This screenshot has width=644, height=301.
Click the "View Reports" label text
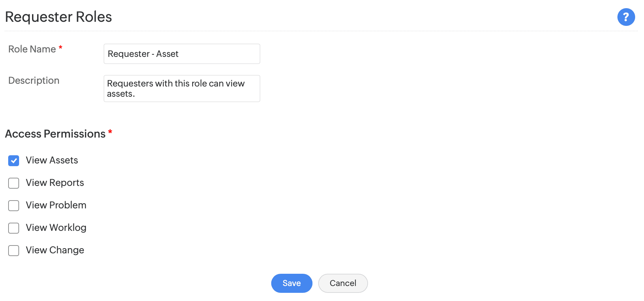click(55, 183)
